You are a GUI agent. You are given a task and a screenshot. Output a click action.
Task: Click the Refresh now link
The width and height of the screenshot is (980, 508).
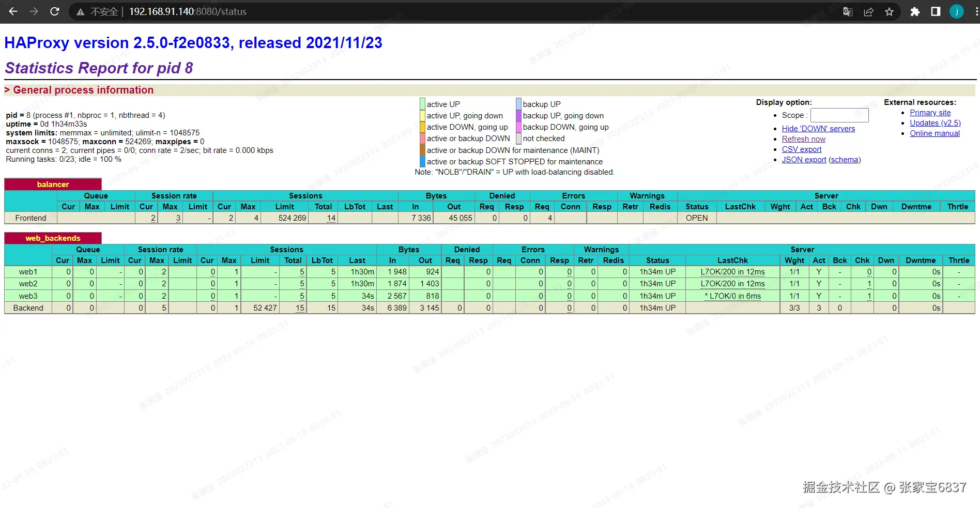(x=804, y=139)
